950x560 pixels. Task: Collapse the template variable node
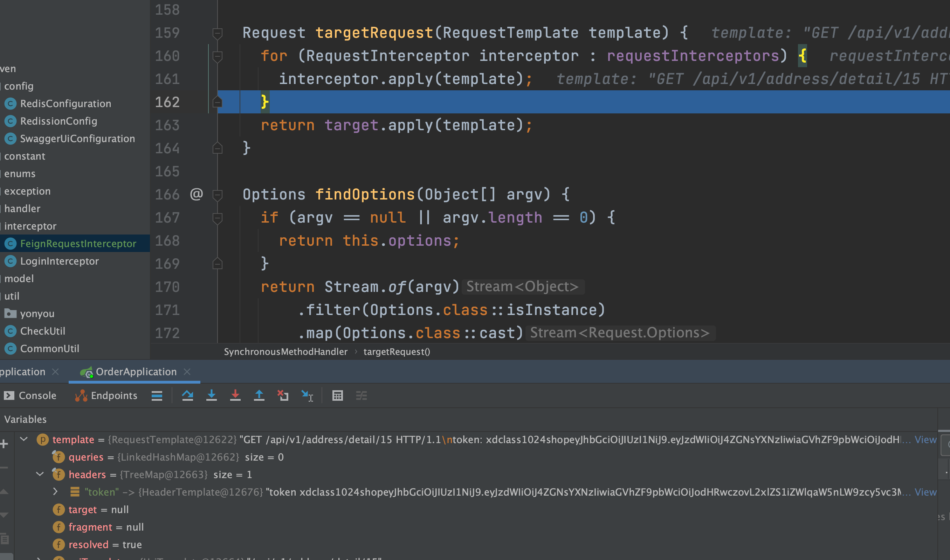click(x=24, y=439)
